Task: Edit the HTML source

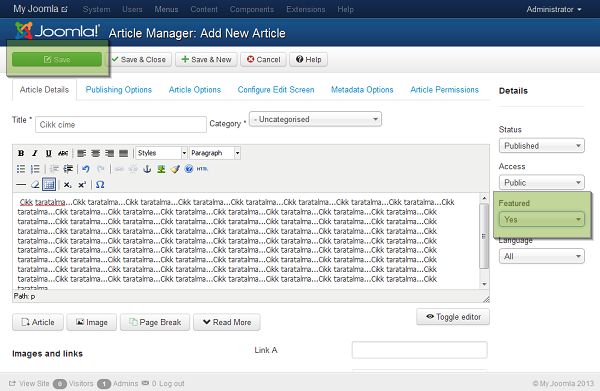Action: [202, 169]
